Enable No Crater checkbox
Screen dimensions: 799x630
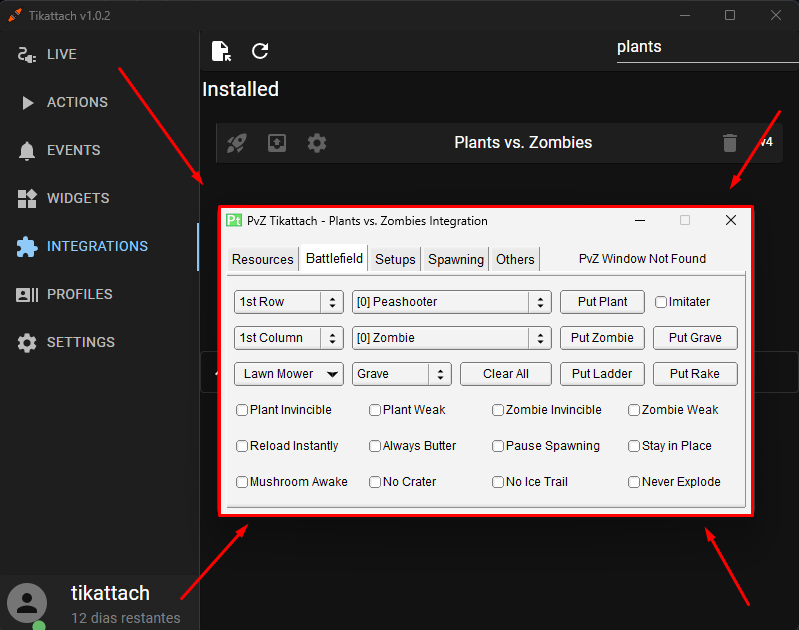[x=375, y=482]
